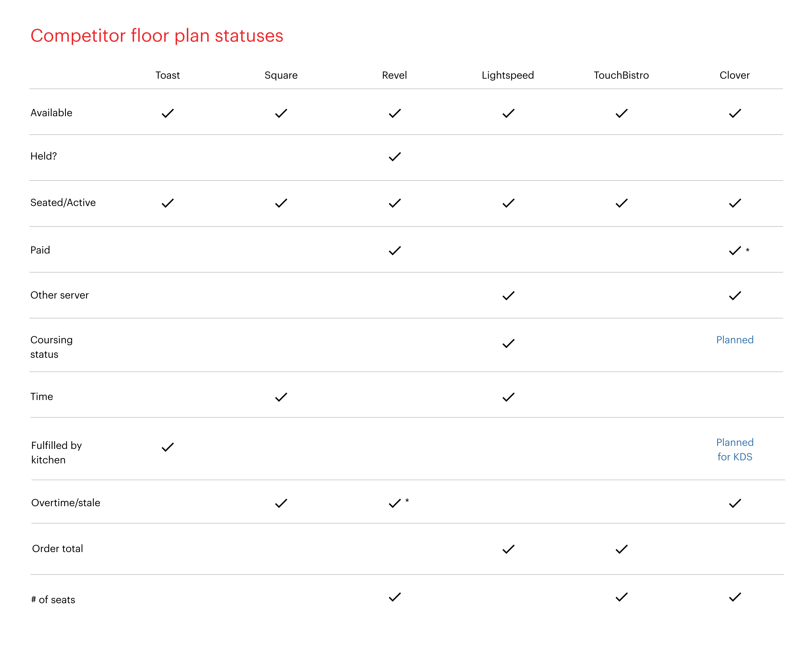Click the Competitor floor plan statuses title
Viewport: 812px width, 646px height.
tap(157, 36)
